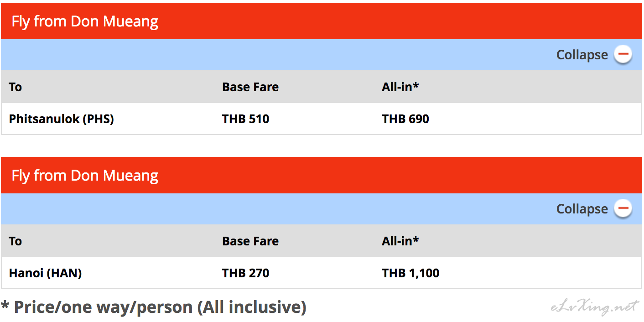The image size is (644, 322).
Task: Click the Base Fare header above THB 510
Action: coord(250,87)
